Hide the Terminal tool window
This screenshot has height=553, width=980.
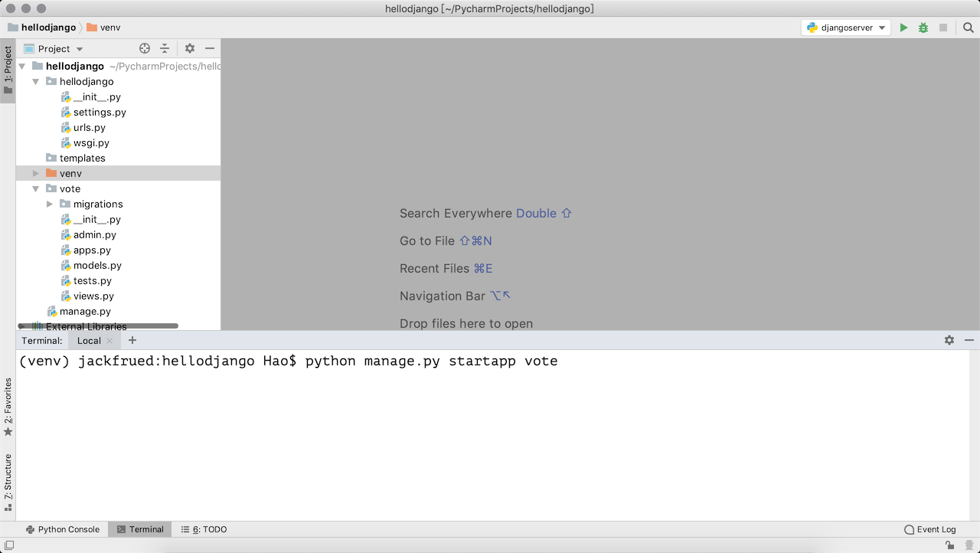point(969,340)
